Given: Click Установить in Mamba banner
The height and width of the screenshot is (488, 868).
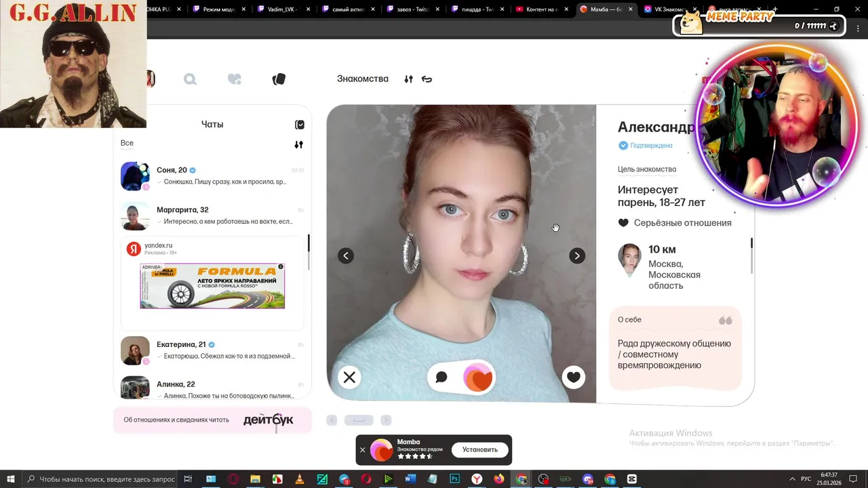Looking at the screenshot, I should pyautogui.click(x=480, y=450).
